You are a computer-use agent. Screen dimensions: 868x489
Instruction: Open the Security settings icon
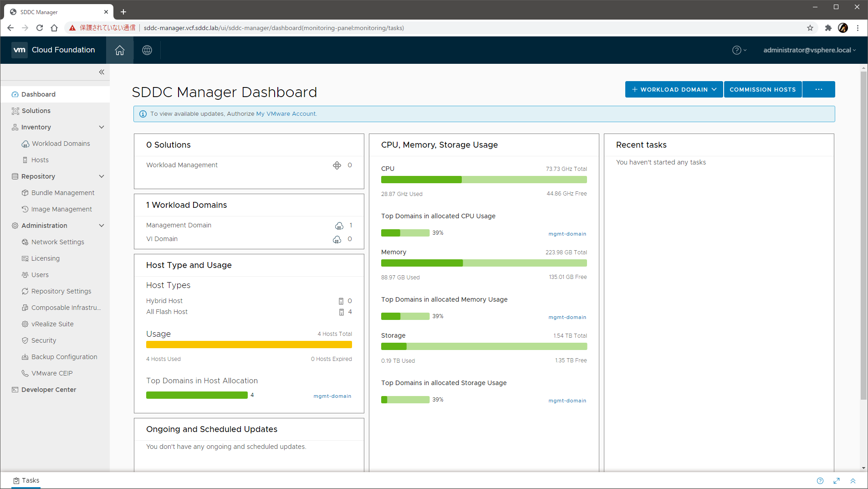(x=26, y=340)
